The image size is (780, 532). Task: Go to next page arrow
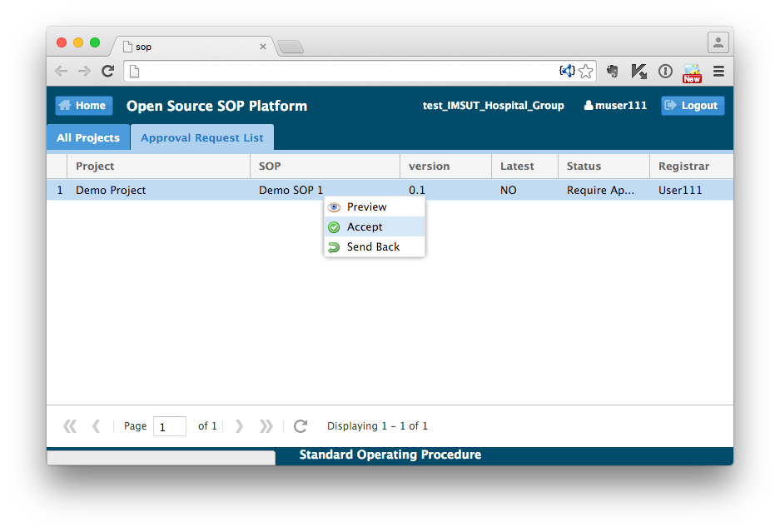[x=239, y=426]
